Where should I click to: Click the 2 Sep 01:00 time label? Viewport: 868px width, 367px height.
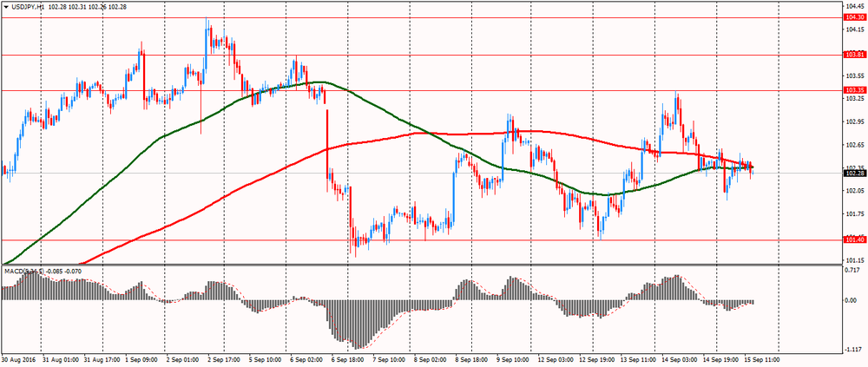[x=182, y=359]
